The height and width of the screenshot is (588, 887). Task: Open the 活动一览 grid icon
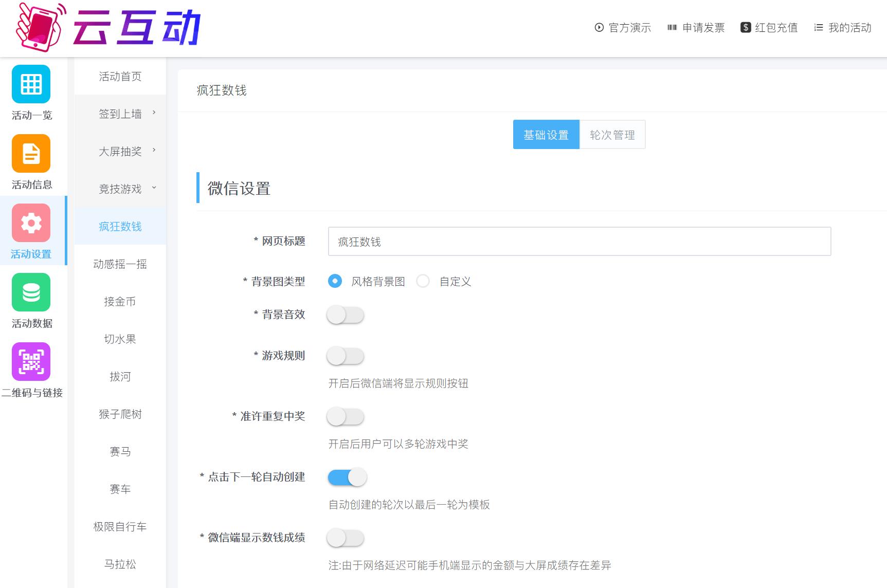pyautogui.click(x=31, y=84)
